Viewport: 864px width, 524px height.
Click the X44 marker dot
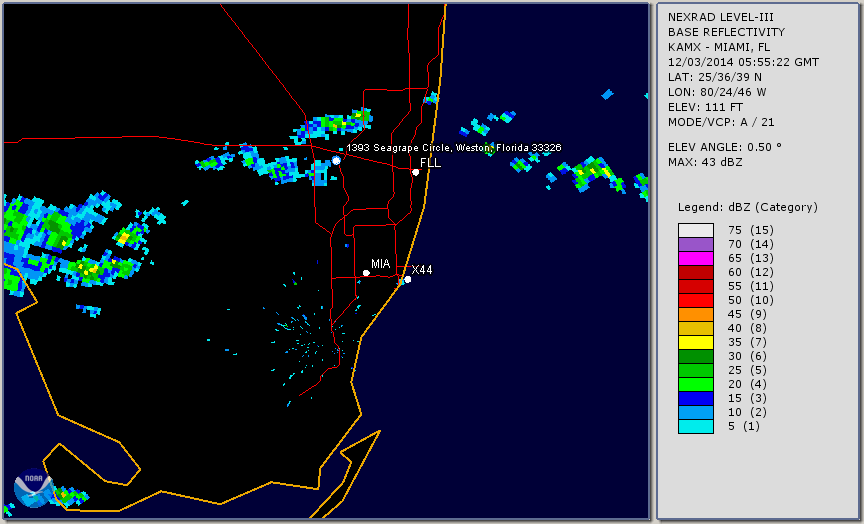(408, 279)
